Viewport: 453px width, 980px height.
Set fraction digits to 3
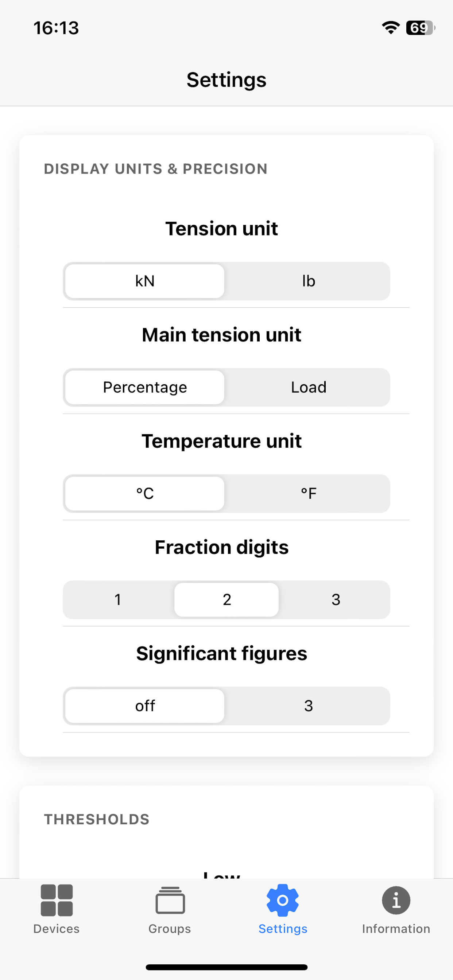coord(335,600)
